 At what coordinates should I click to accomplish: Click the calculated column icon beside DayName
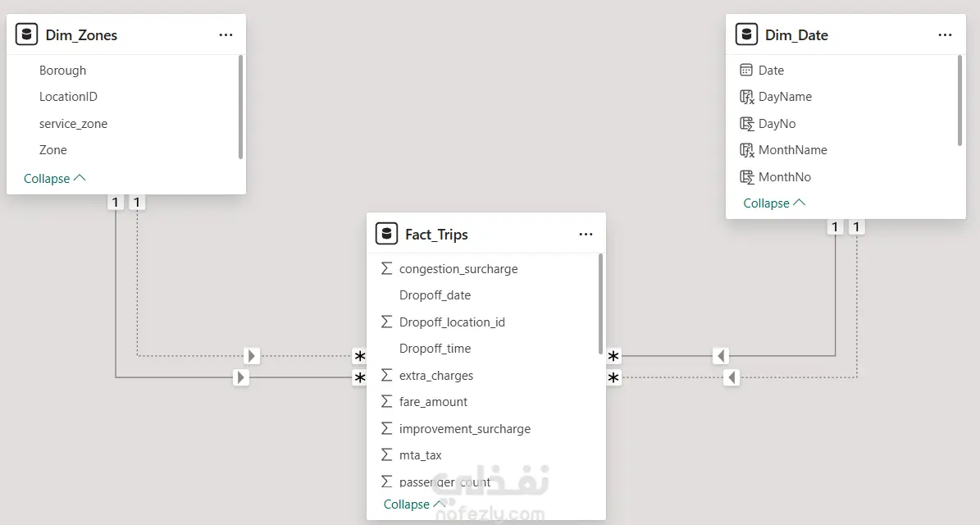[x=746, y=97]
